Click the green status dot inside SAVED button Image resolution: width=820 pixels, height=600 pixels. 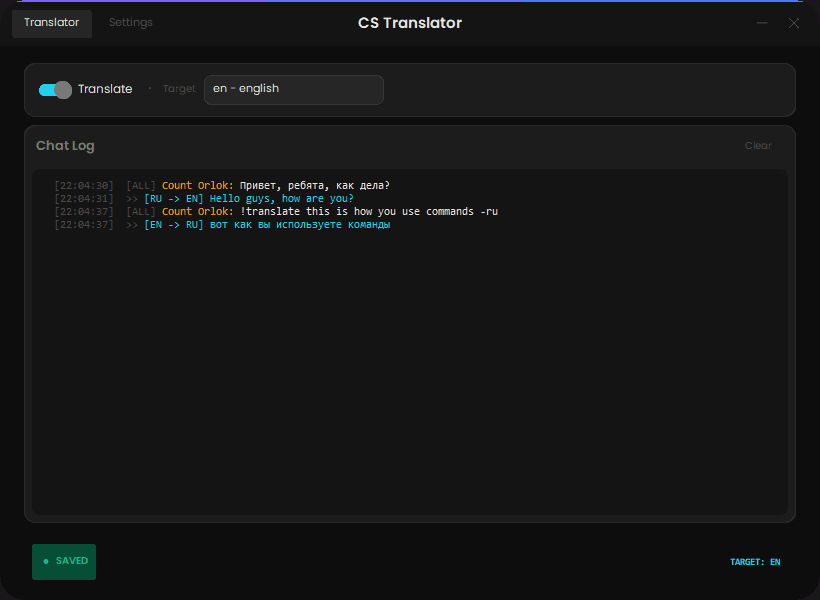coord(45,562)
